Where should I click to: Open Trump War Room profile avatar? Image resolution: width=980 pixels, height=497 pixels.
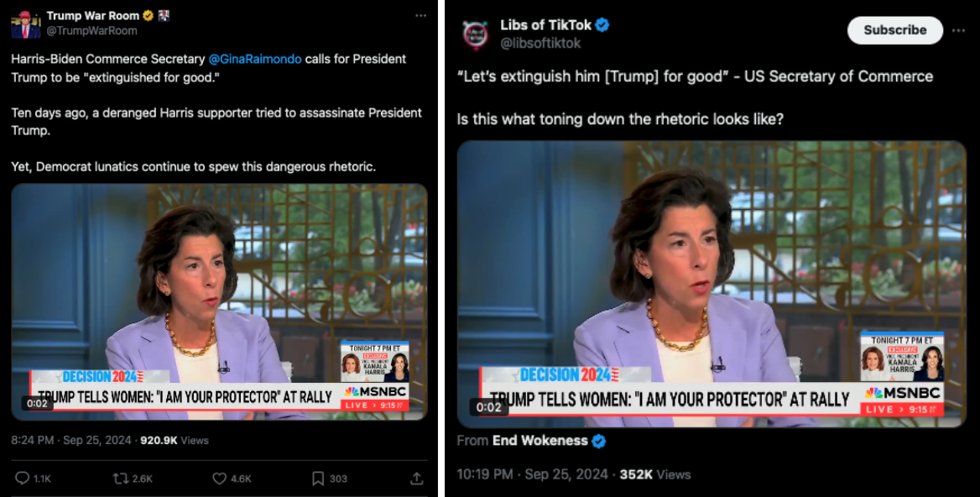point(26,24)
